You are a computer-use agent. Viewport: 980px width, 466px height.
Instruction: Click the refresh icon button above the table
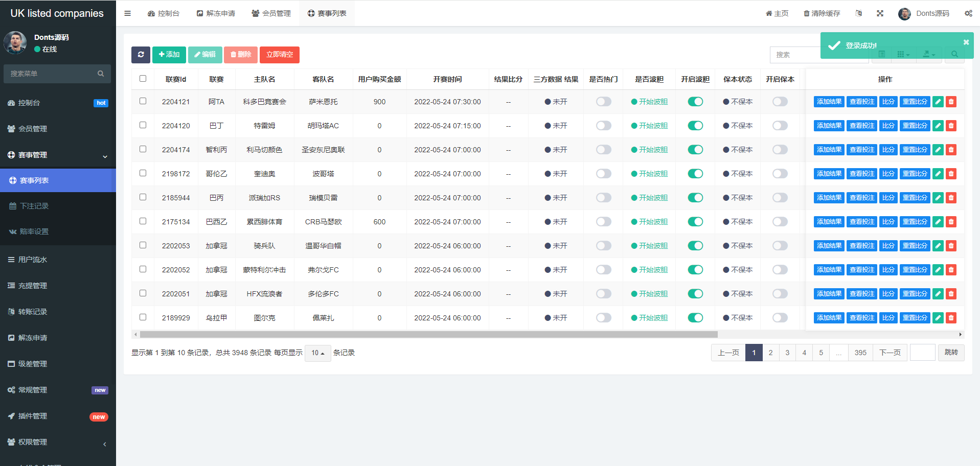141,55
